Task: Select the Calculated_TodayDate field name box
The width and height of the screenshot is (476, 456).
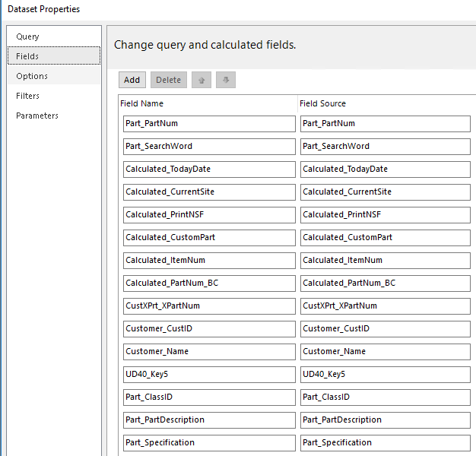Action: [209, 169]
